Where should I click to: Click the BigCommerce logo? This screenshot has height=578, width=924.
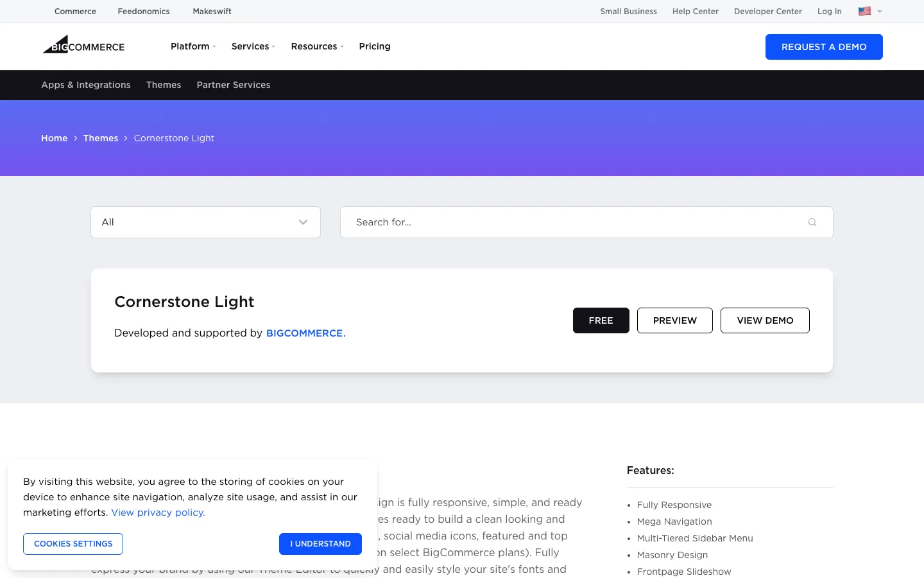[x=83, y=45]
